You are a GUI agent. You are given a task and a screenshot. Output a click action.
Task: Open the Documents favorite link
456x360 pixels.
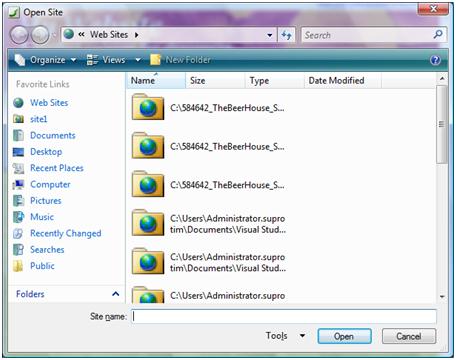(53, 135)
